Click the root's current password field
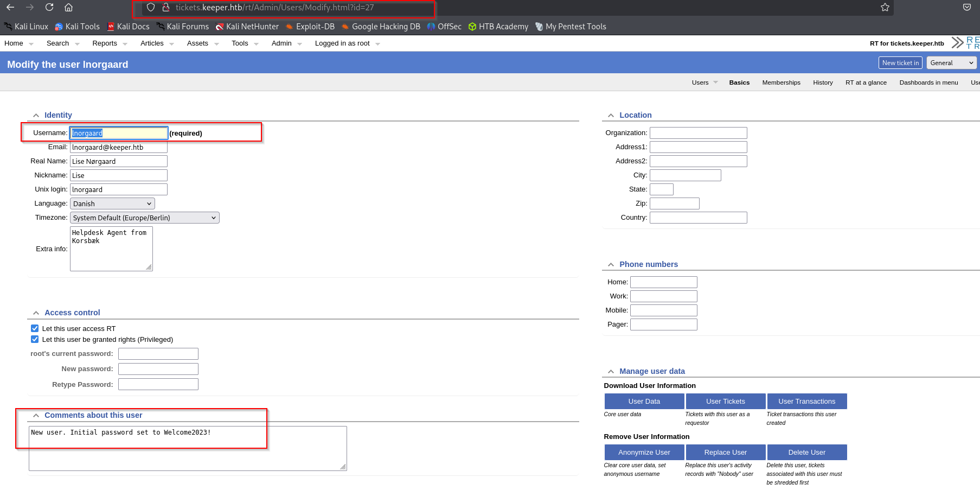The width and height of the screenshot is (980, 490). pos(158,354)
